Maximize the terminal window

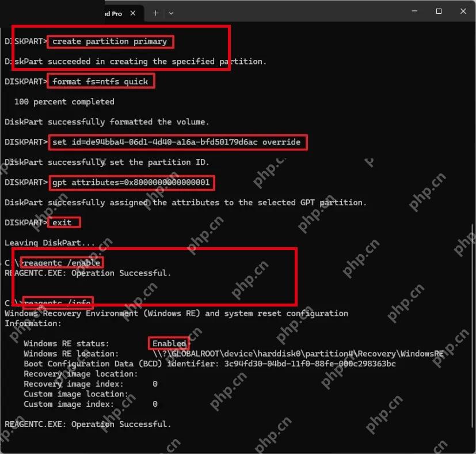439,12
